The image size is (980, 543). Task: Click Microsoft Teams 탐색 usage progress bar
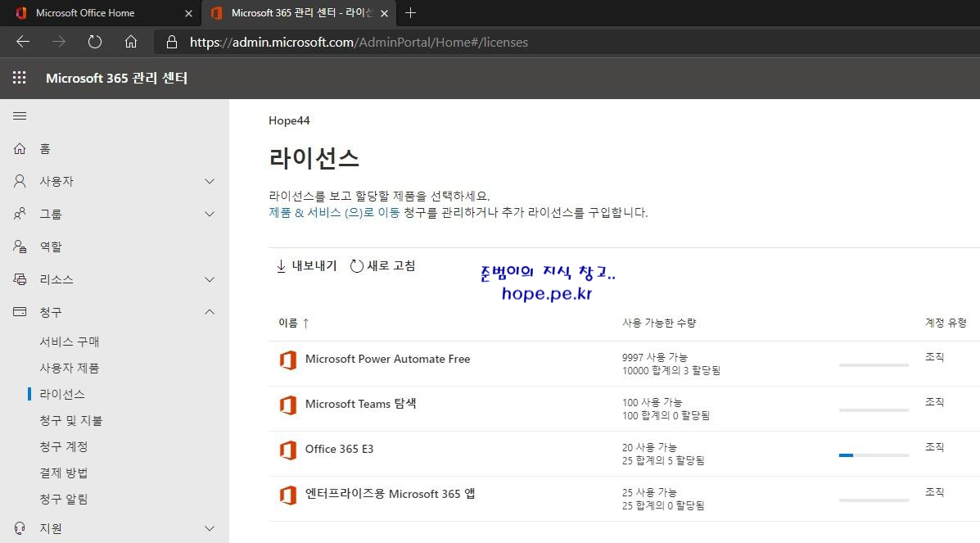click(874, 410)
